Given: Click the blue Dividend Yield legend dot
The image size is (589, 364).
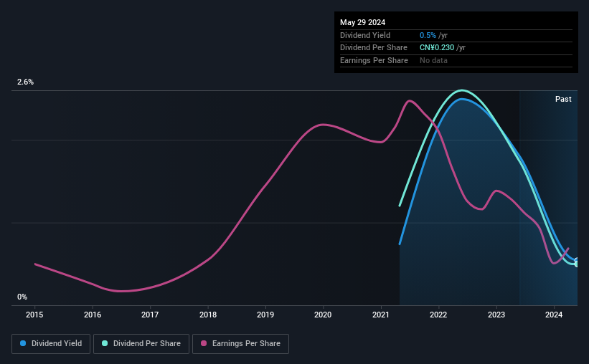Looking at the screenshot, I should pyautogui.click(x=23, y=343).
